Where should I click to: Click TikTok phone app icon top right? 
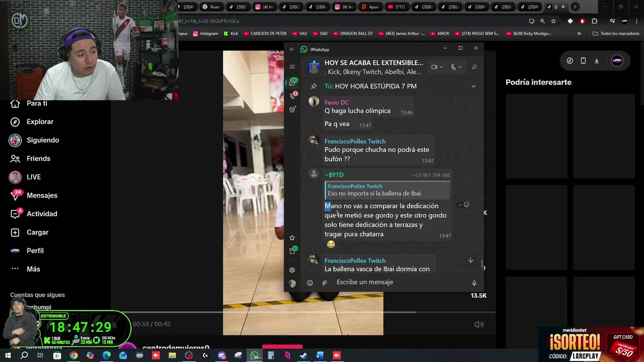click(x=583, y=61)
